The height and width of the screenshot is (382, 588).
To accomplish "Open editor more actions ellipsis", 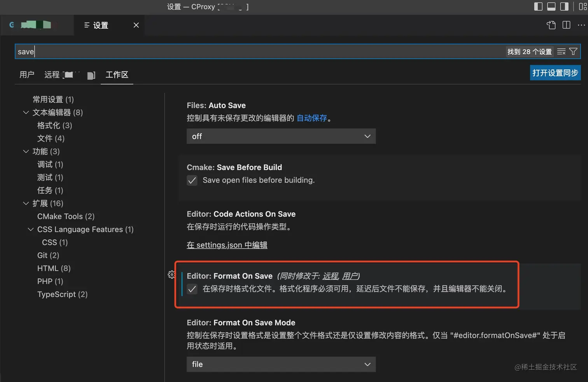I will pos(581,25).
